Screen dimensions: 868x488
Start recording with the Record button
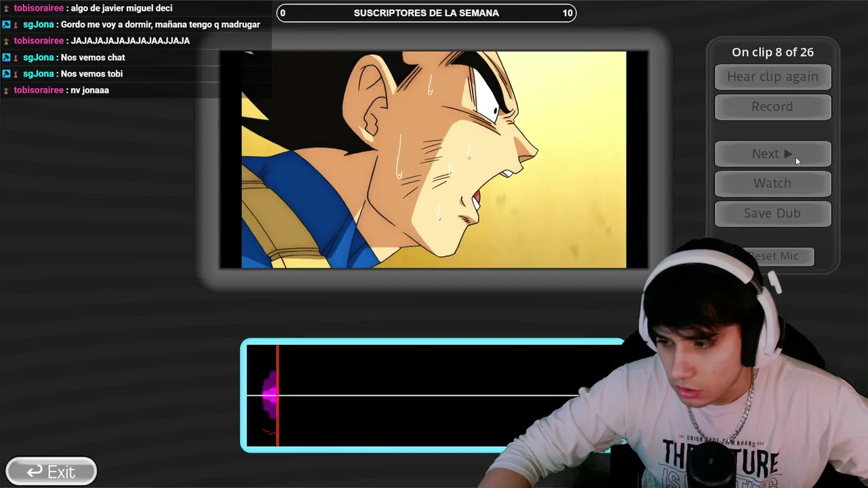(x=772, y=106)
